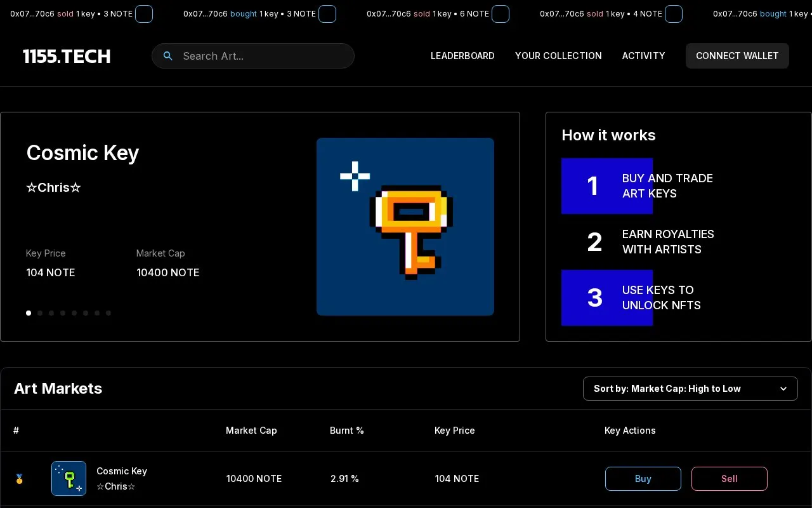
Task: Go to Your Collection
Action: pyautogui.click(x=558, y=56)
